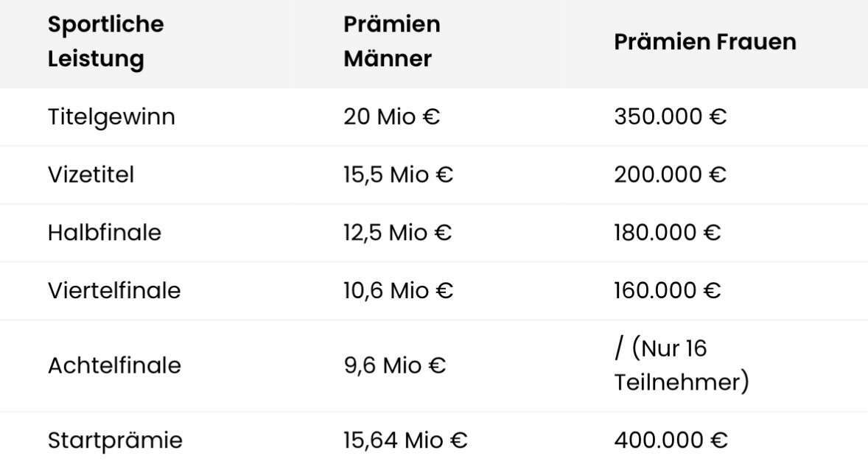Select the 350.000 € women's prize cell
This screenshot has height=464, width=868.
[x=670, y=117]
